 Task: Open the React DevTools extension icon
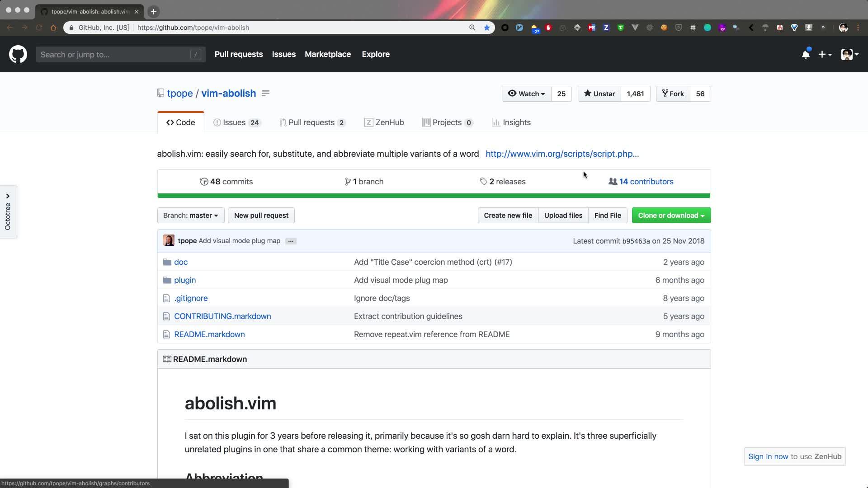pos(693,28)
